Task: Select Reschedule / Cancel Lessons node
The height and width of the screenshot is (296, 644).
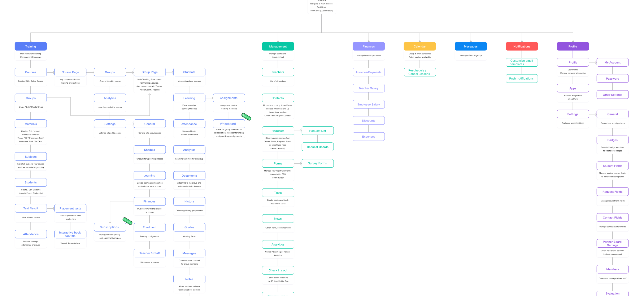Action: tap(419, 72)
